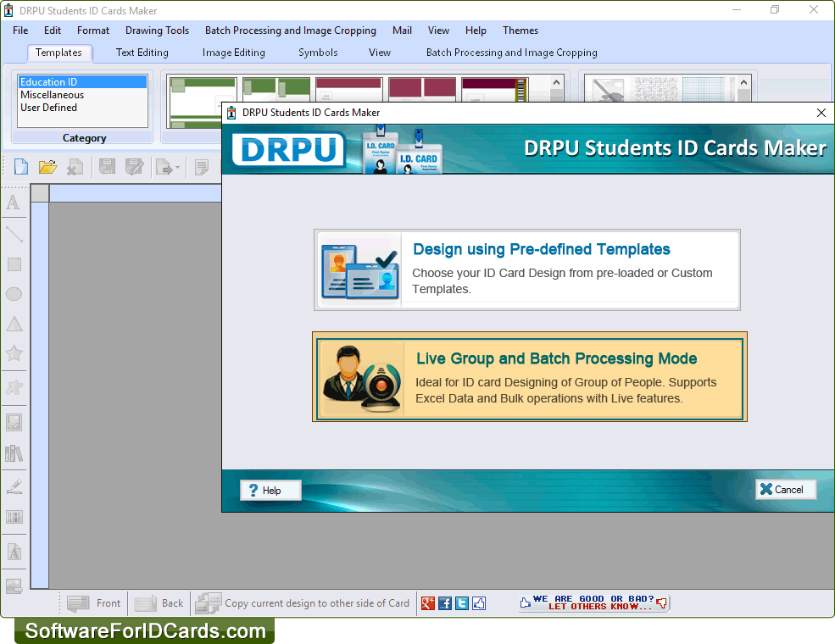Open the Edit menu
The height and width of the screenshot is (644, 835).
click(53, 31)
